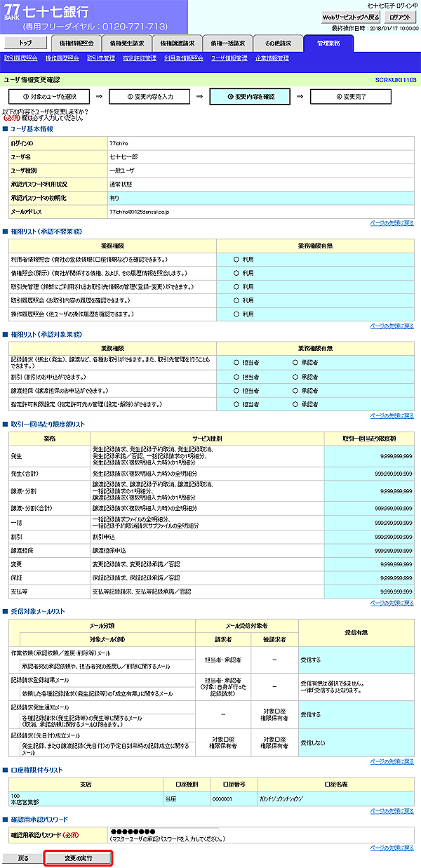421x868 pixels.
Task: Open the トップ tab
Action: tap(25, 44)
